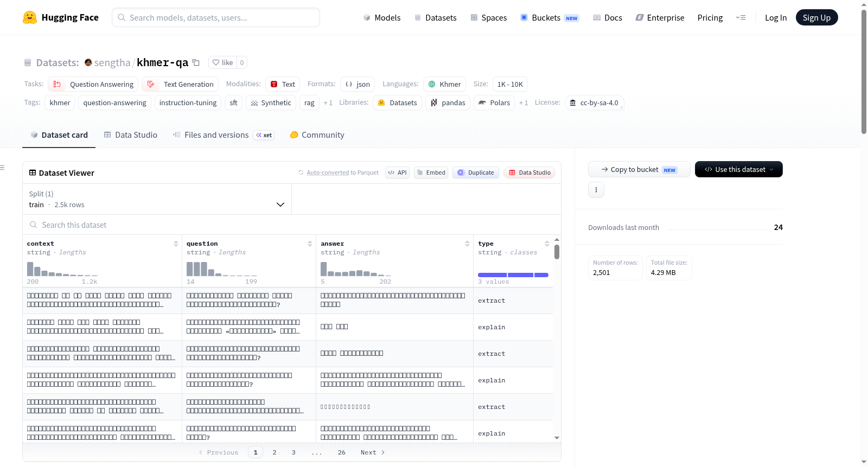Click the khmer tag
Image resolution: width=868 pixels, height=467 pixels.
60,103
